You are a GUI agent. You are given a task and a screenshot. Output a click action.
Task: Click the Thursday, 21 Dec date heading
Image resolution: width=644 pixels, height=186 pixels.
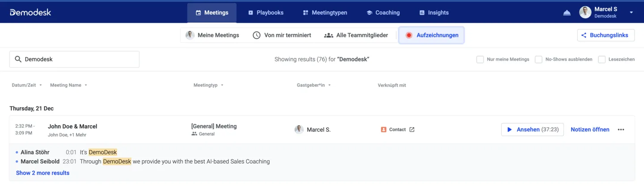coord(32,108)
